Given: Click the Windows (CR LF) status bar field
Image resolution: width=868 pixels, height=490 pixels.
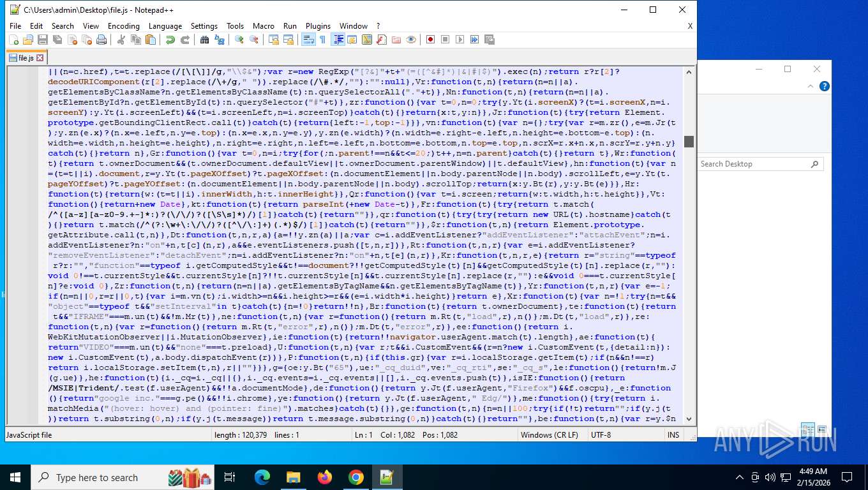Looking at the screenshot, I should (x=549, y=435).
